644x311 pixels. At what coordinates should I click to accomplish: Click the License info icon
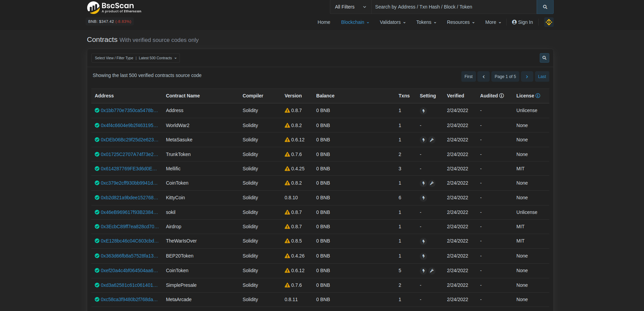tap(538, 96)
